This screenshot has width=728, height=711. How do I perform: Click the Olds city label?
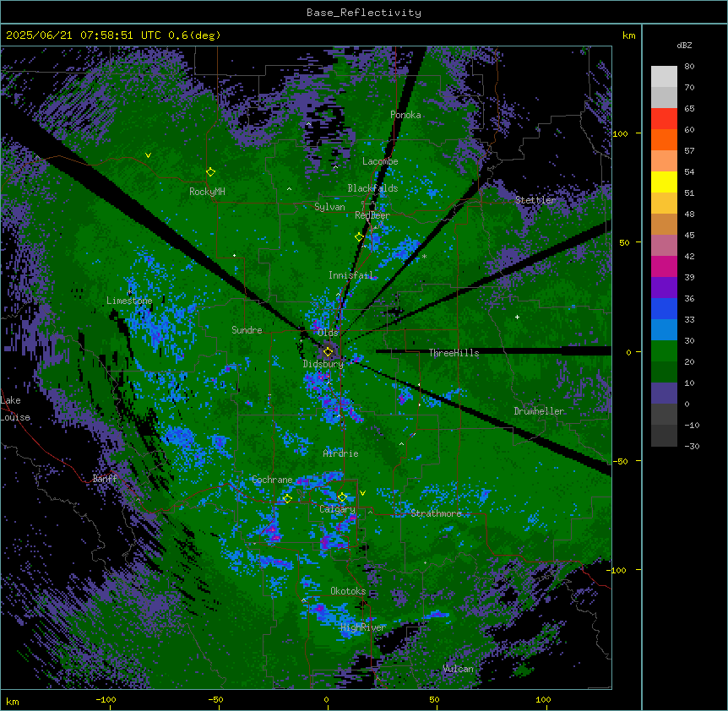[328, 333]
